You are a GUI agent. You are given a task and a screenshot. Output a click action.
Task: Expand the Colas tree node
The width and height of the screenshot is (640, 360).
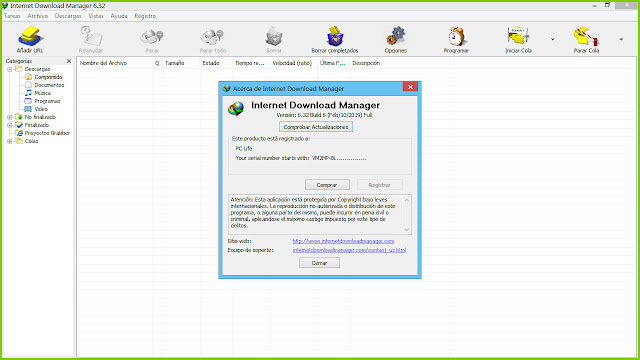[x=9, y=141]
